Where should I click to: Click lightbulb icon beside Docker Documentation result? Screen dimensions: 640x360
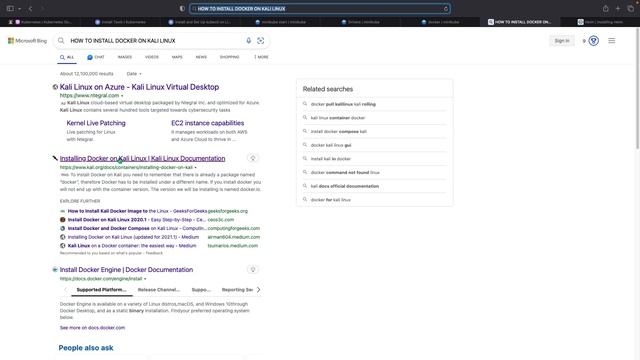tap(253, 269)
